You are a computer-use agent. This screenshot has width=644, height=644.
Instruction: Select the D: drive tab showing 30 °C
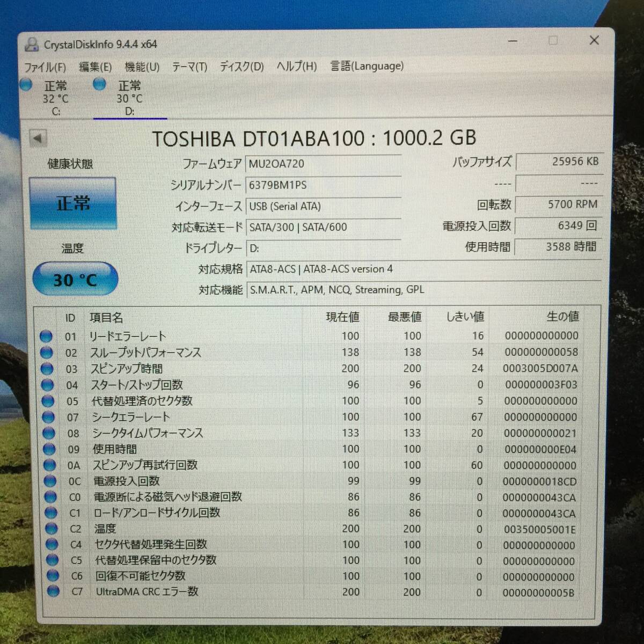click(130, 98)
